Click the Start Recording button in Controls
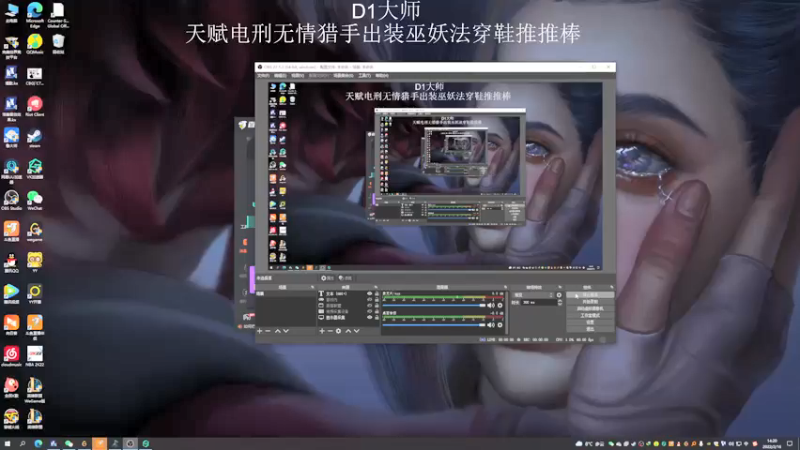The height and width of the screenshot is (450, 800). pyautogui.click(x=590, y=302)
